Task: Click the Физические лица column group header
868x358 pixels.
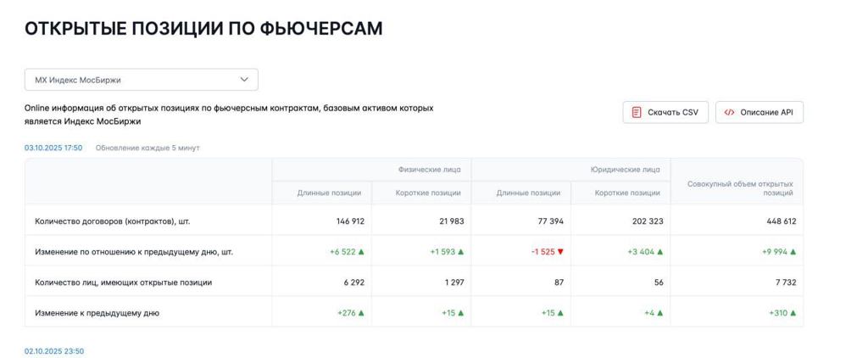Action: pos(429,170)
